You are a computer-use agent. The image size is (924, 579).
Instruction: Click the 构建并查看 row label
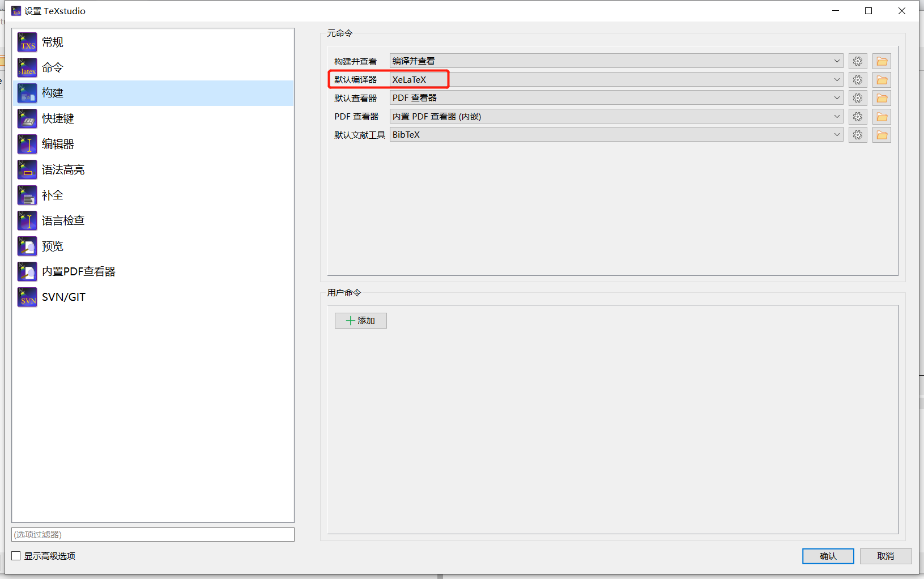click(x=356, y=61)
